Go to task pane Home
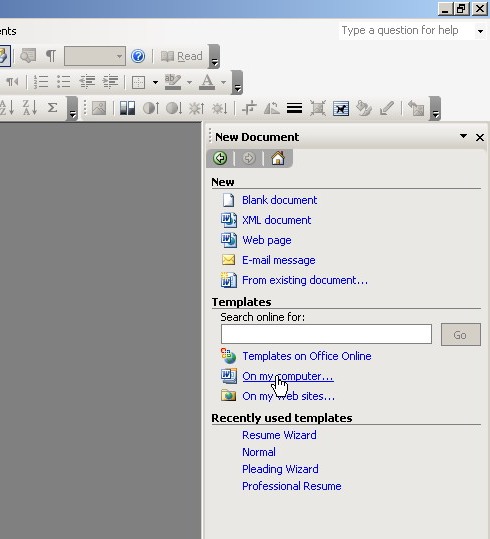Screen dimensions: 490x539 tap(278, 158)
